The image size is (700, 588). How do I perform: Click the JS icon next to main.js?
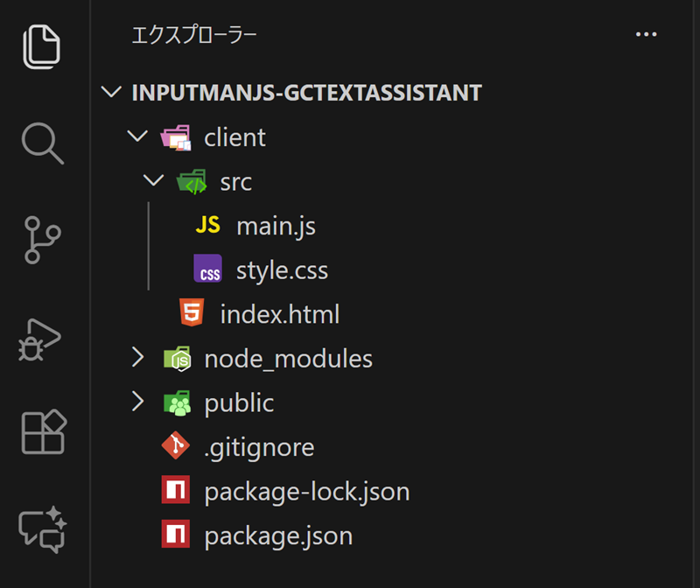click(208, 225)
